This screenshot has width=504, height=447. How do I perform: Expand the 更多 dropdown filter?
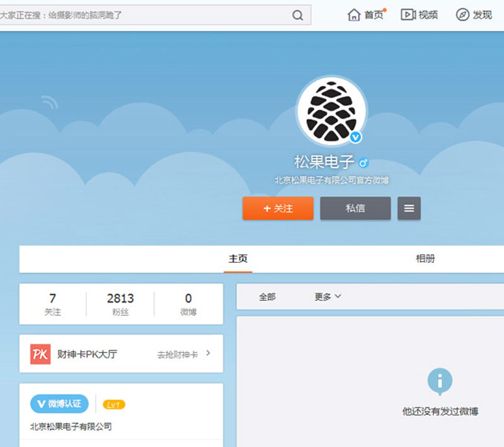click(328, 296)
